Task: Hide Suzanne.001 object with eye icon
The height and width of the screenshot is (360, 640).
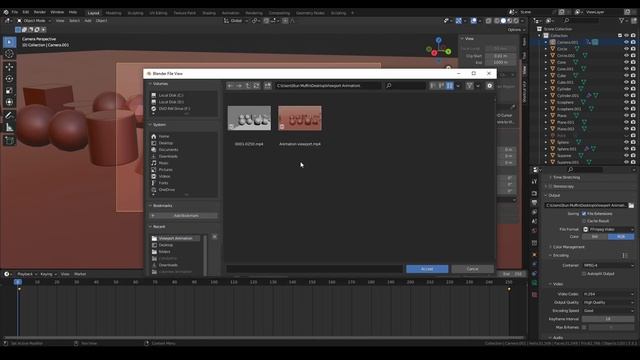Action: click(x=626, y=162)
